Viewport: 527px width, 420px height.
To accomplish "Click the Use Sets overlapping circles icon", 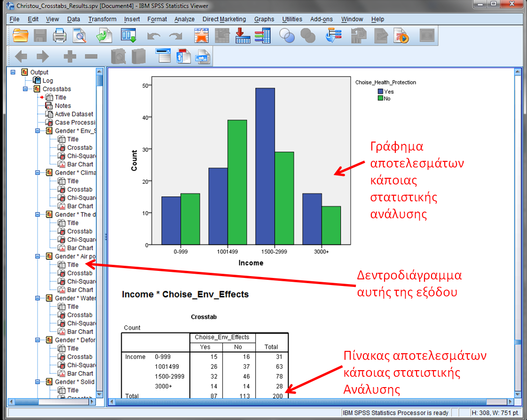I will pos(287,36).
